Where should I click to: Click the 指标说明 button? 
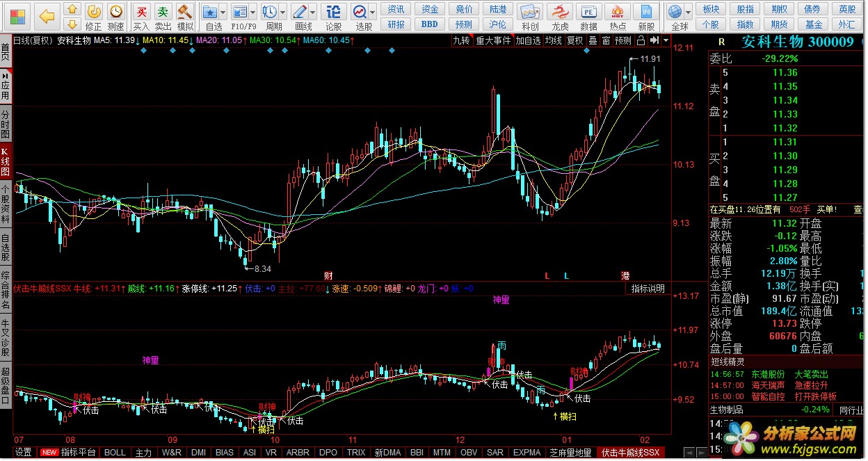pos(648,289)
